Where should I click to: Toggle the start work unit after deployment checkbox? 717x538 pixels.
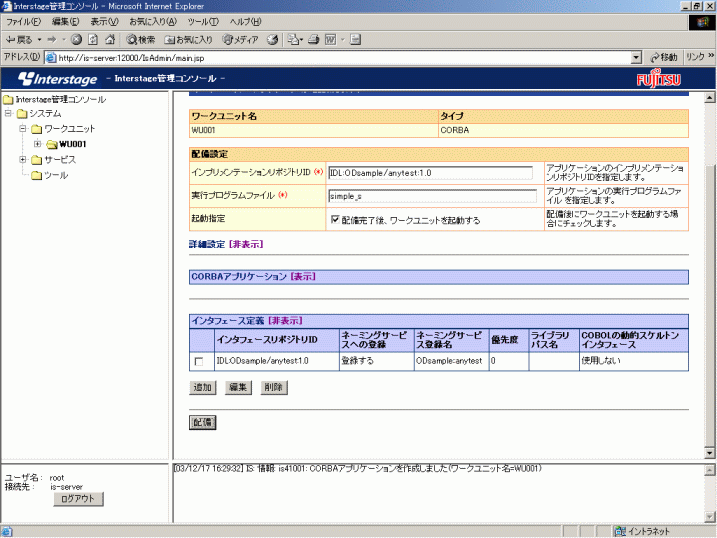point(335,219)
